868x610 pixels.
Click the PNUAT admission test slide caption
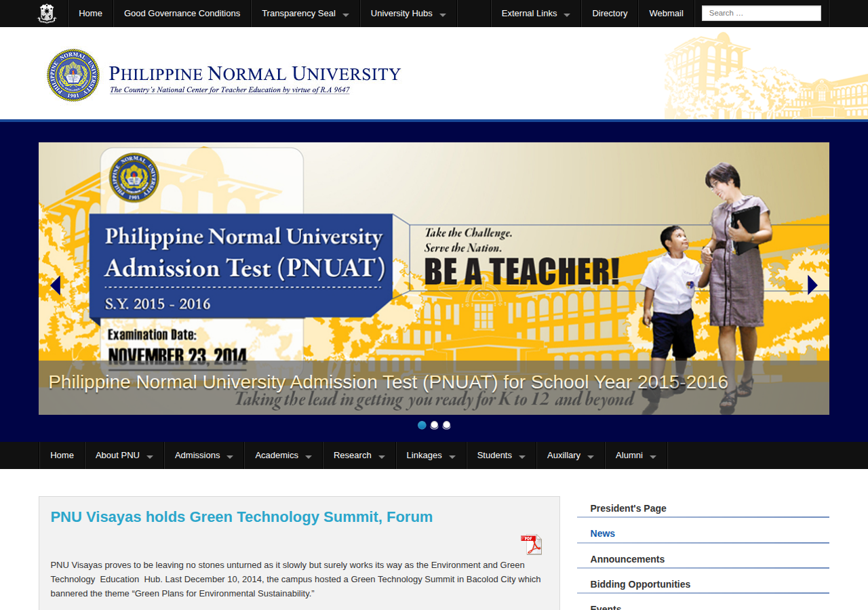388,382
